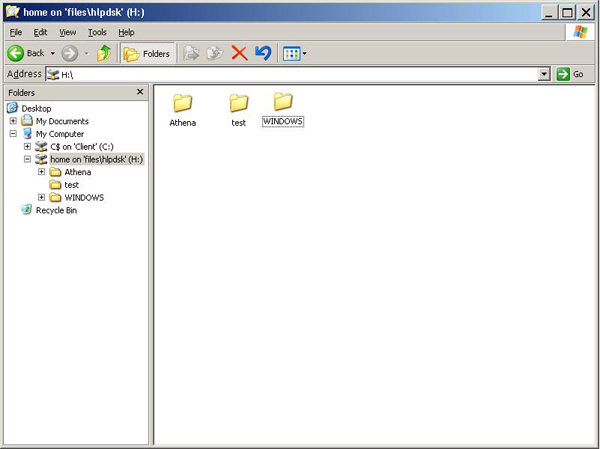Select C$ on 'Client' (C:) drive
Image resolution: width=600 pixels, height=449 pixels.
82,147
